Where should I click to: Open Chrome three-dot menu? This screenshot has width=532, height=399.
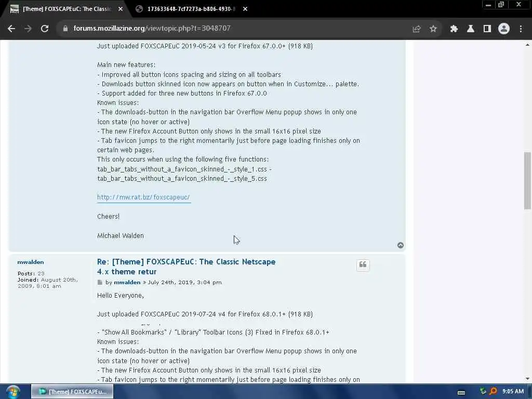(x=521, y=29)
